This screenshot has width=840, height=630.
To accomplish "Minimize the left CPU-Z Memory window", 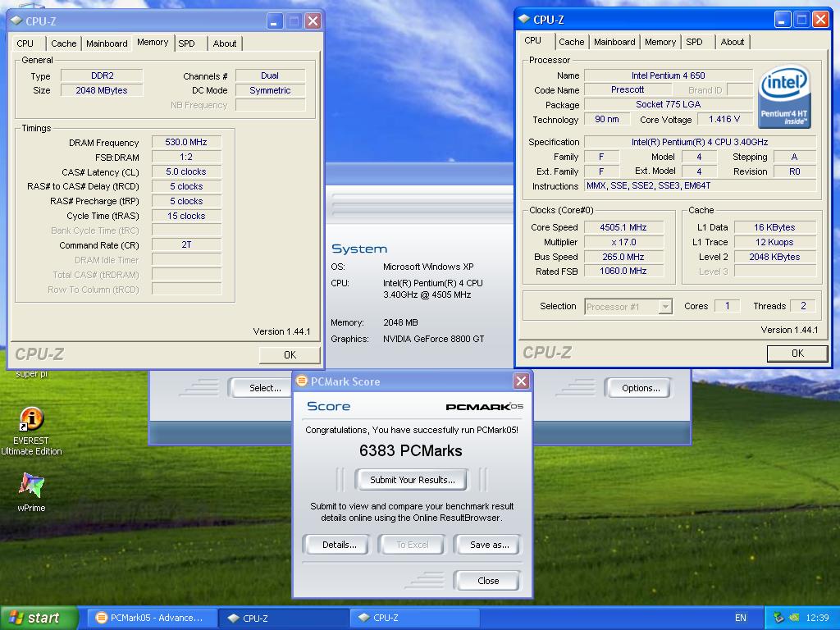I will 274,21.
